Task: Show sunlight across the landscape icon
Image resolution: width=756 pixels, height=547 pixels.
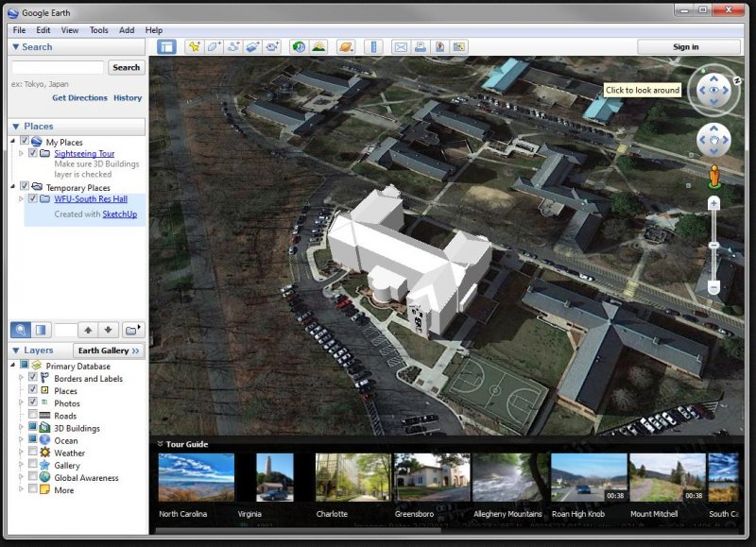Action: point(318,46)
